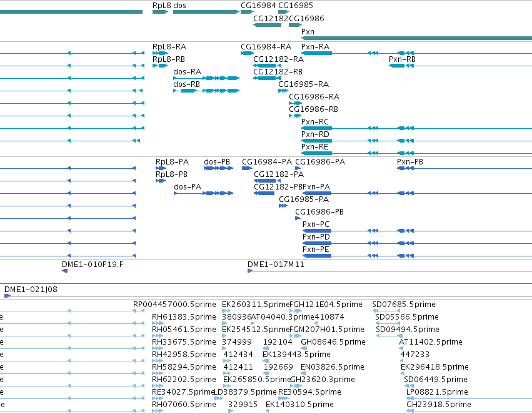Select the CG16984-RA transcript label
Viewport: 532px width, 414px height.
[266, 46]
